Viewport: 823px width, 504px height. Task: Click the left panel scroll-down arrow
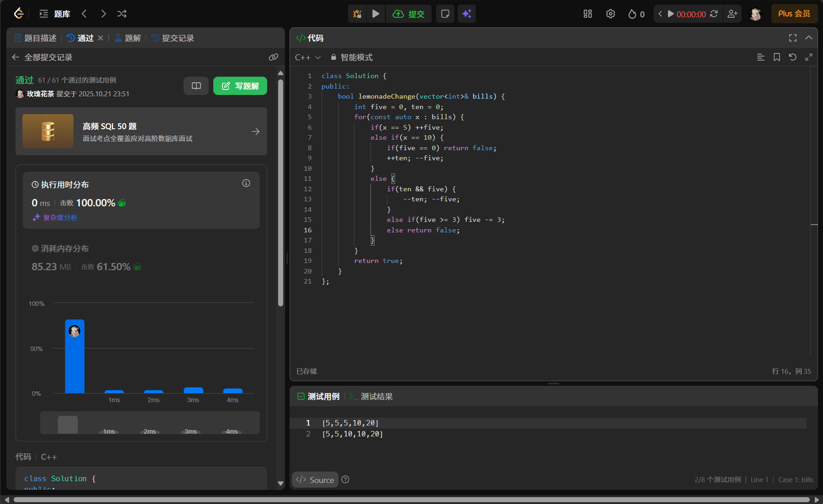[x=280, y=483]
